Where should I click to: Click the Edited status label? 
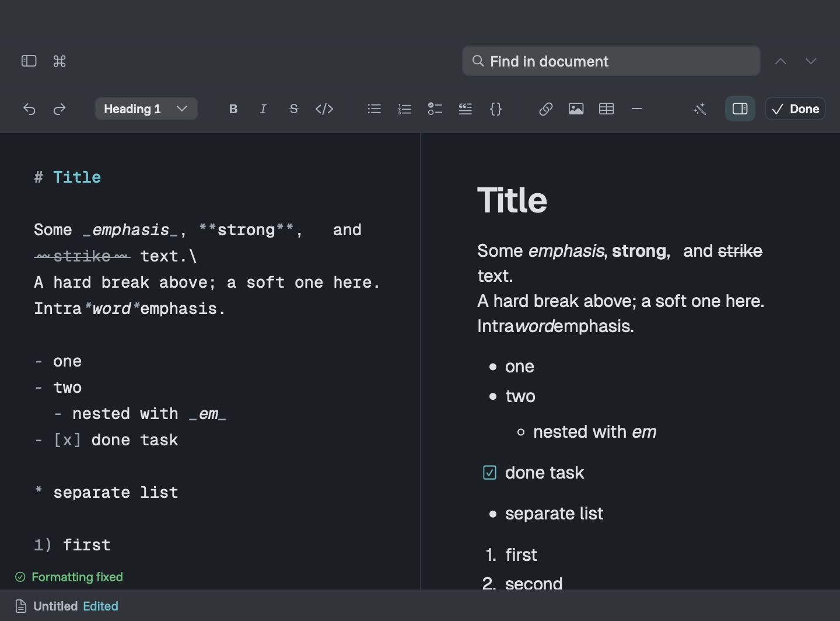click(100, 606)
